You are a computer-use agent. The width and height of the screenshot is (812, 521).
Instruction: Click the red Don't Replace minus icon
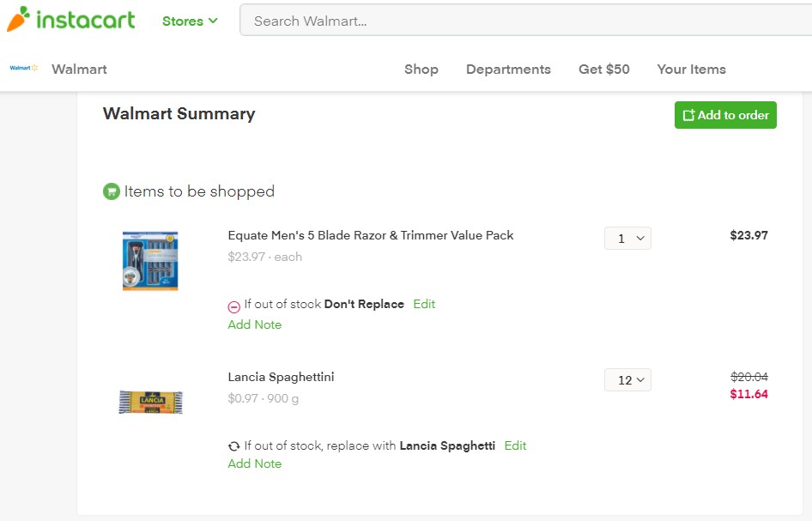pos(233,306)
